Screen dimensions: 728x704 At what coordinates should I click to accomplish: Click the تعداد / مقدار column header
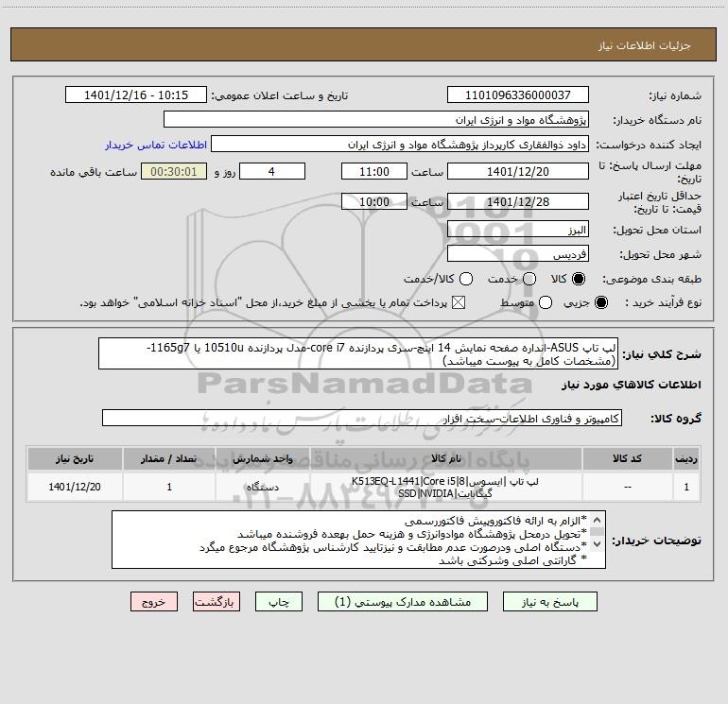tap(169, 459)
